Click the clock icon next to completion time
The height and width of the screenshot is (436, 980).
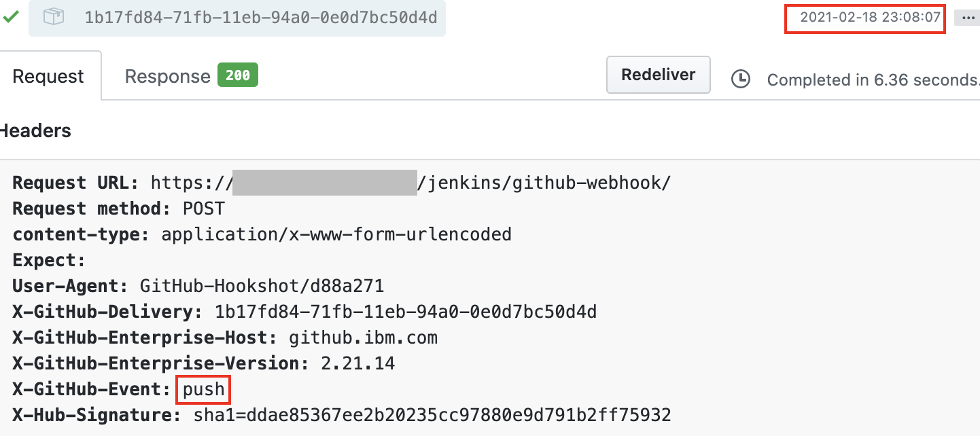pyautogui.click(x=740, y=79)
